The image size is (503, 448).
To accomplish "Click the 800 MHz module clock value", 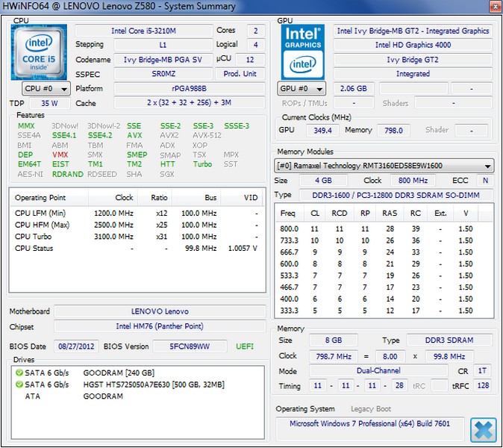I will 413,181.
